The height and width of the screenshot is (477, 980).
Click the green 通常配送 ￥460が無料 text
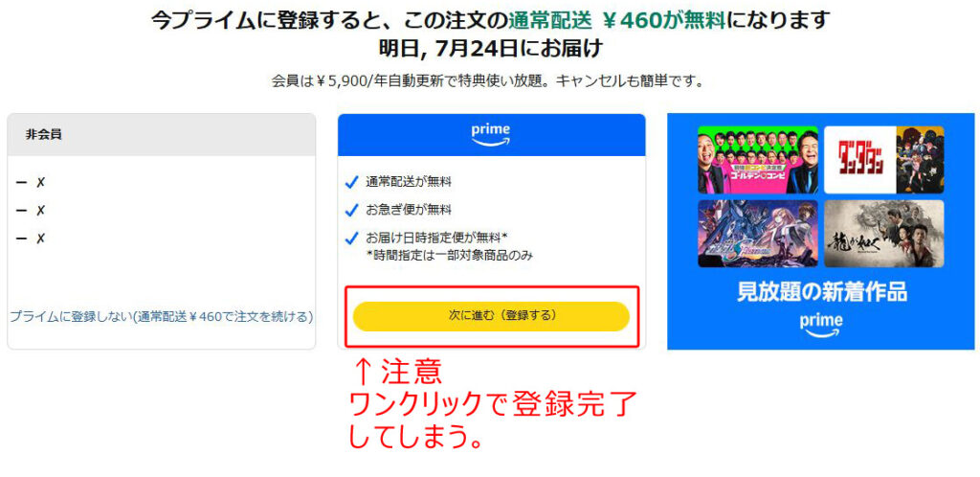pyautogui.click(x=616, y=21)
